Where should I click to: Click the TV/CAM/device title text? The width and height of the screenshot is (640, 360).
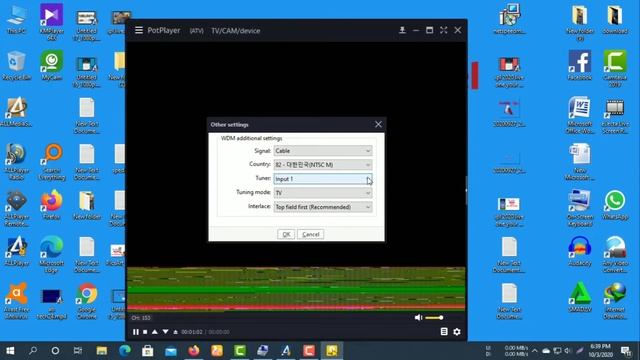[236, 31]
